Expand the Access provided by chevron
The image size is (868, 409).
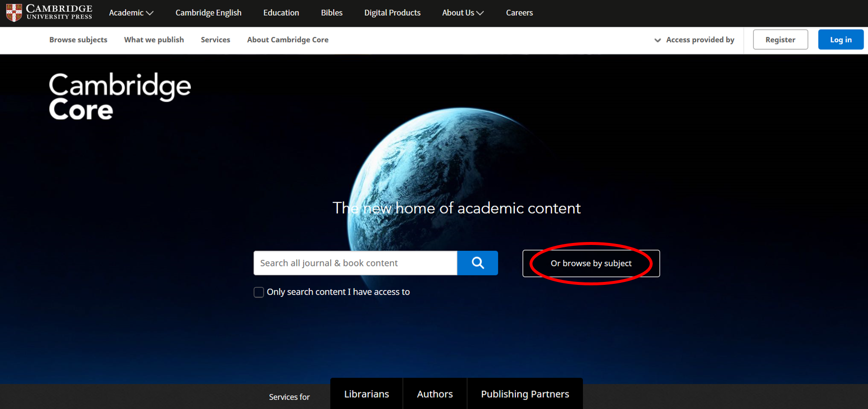[658, 40]
